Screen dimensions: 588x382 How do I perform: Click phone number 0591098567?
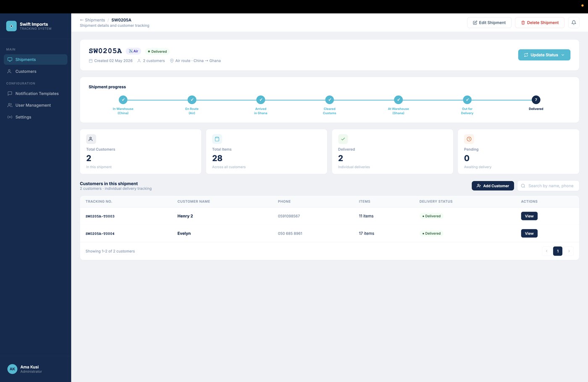pyautogui.click(x=289, y=216)
